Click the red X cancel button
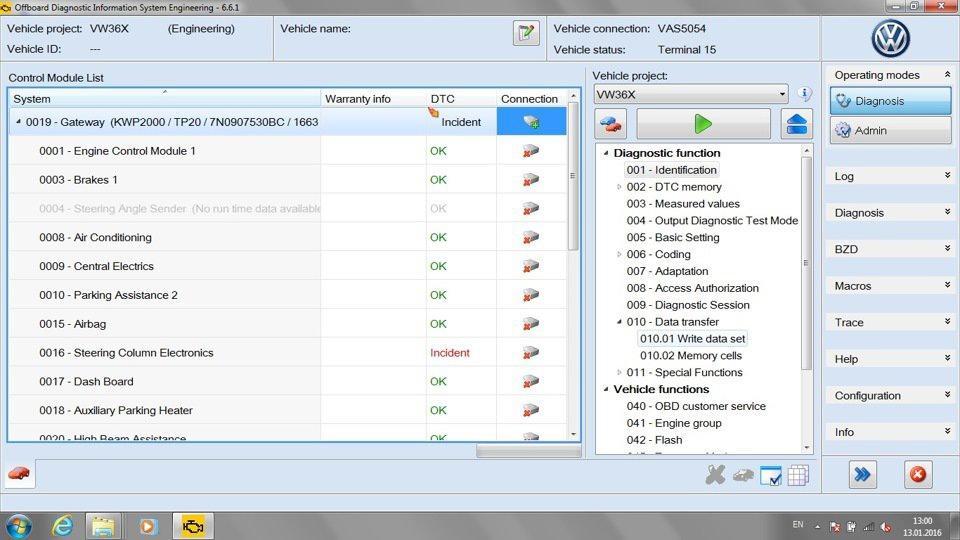Image resolution: width=960 pixels, height=540 pixels. 918,474
